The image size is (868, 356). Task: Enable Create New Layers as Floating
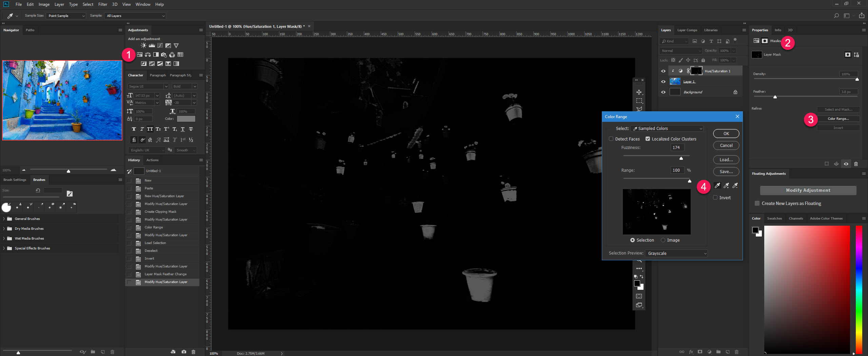click(757, 203)
